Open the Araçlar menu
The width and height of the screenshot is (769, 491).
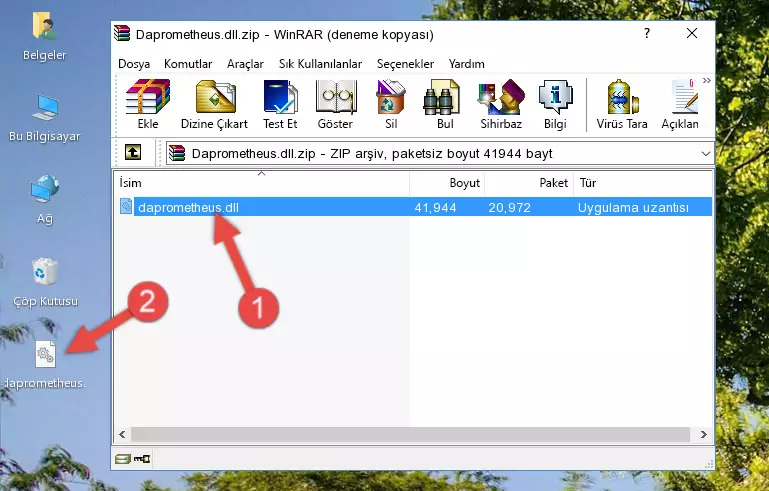tap(245, 64)
